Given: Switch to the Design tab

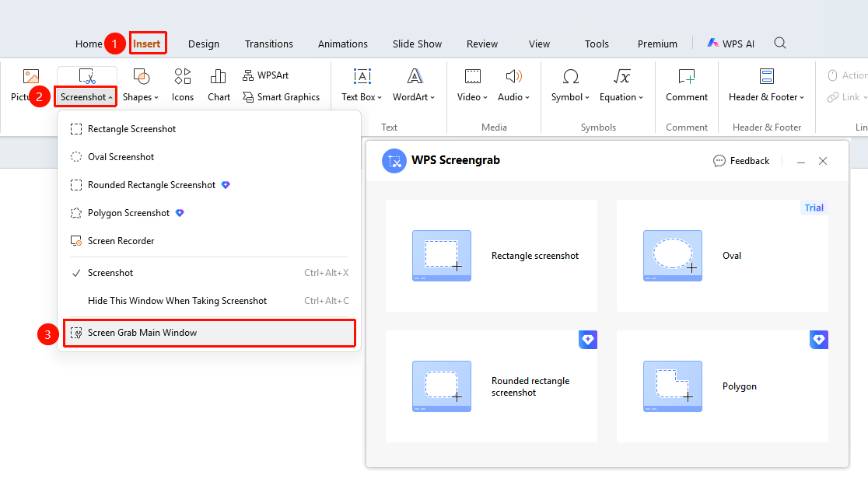Looking at the screenshot, I should point(204,44).
